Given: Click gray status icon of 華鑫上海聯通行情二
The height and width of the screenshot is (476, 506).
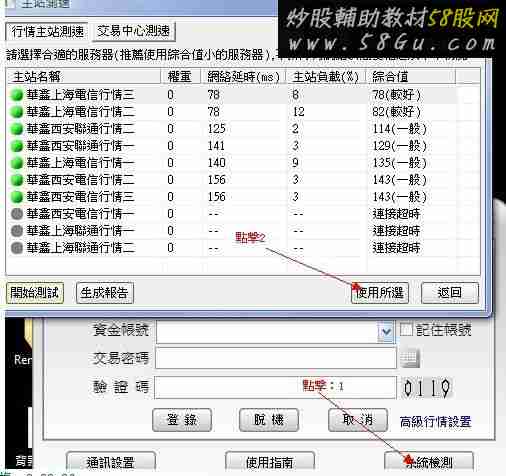Looking at the screenshot, I should click(16, 248).
